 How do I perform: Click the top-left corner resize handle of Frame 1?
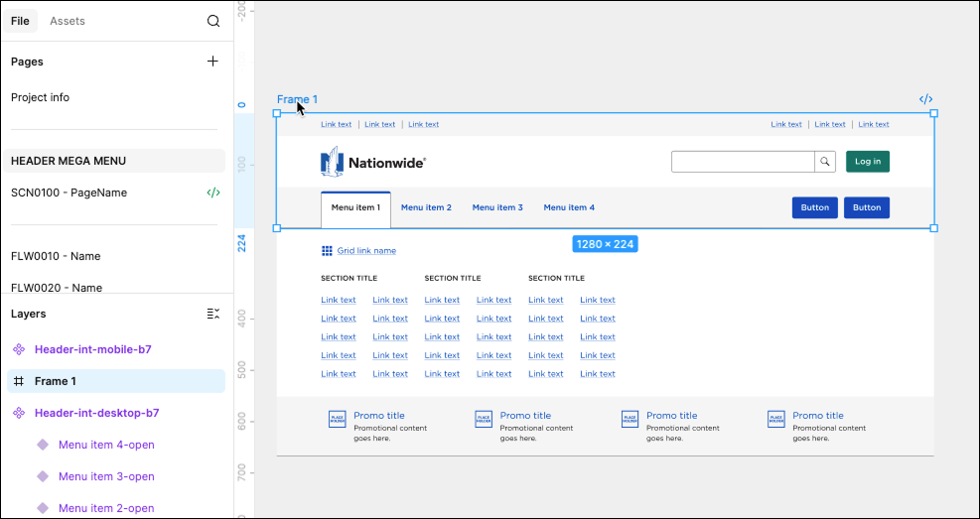click(x=277, y=113)
